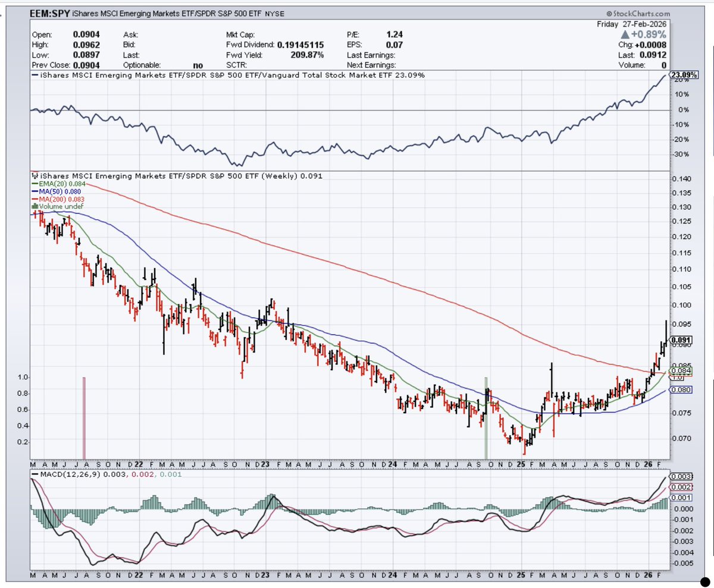Viewport: 714px width, 588px height.
Task: Click the (Weekly) 0.091 price chart legend
Action: click(x=178, y=176)
